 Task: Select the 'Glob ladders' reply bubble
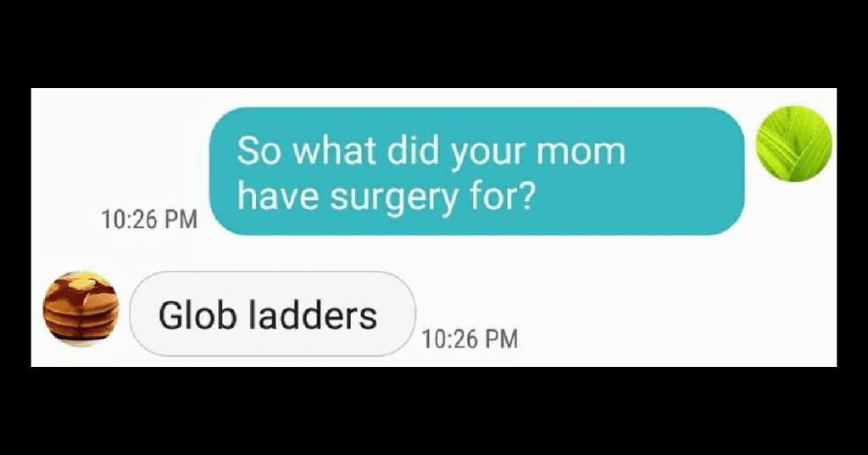pos(272,314)
